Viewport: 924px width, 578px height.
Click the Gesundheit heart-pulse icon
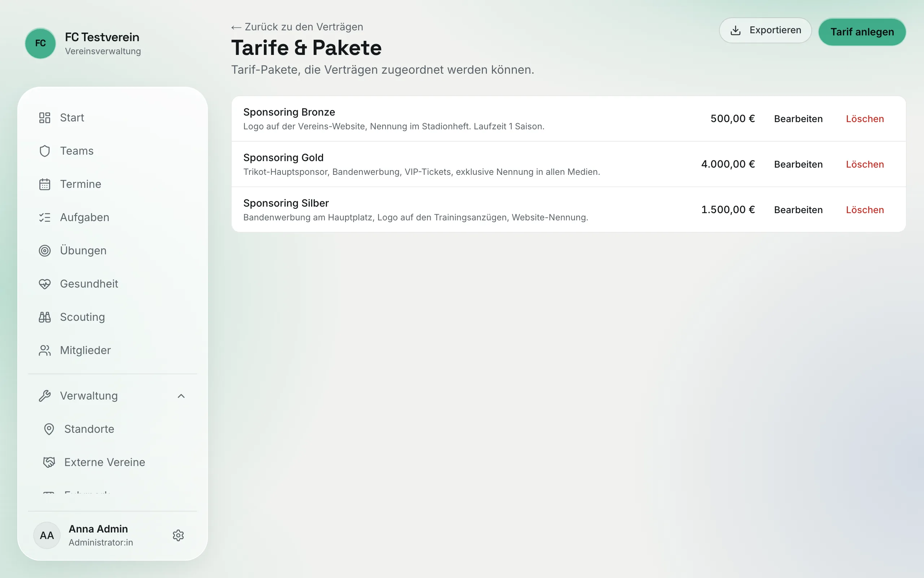click(x=45, y=284)
